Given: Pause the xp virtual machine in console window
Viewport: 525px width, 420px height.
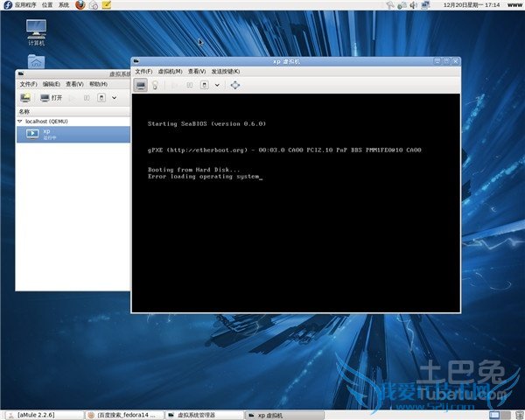Looking at the screenshot, I should coord(190,85).
